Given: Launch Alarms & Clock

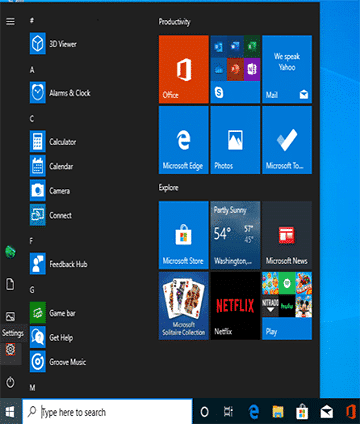Looking at the screenshot, I should [60, 93].
